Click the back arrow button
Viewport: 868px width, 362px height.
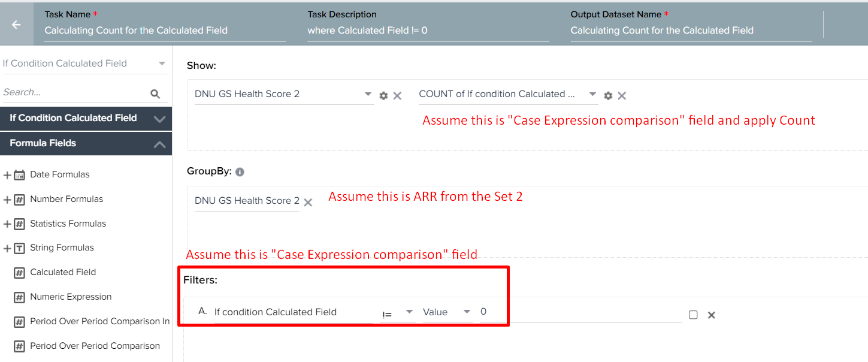pos(16,25)
